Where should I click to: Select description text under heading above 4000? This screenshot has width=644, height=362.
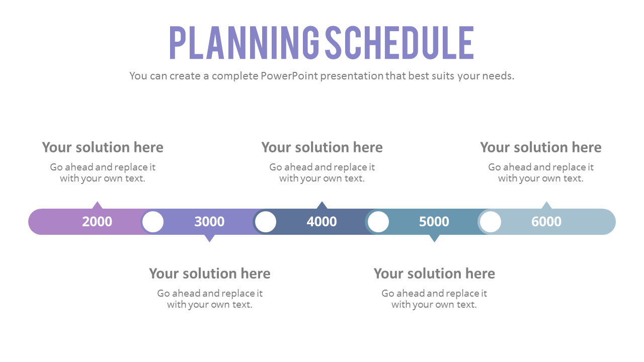coord(322,172)
